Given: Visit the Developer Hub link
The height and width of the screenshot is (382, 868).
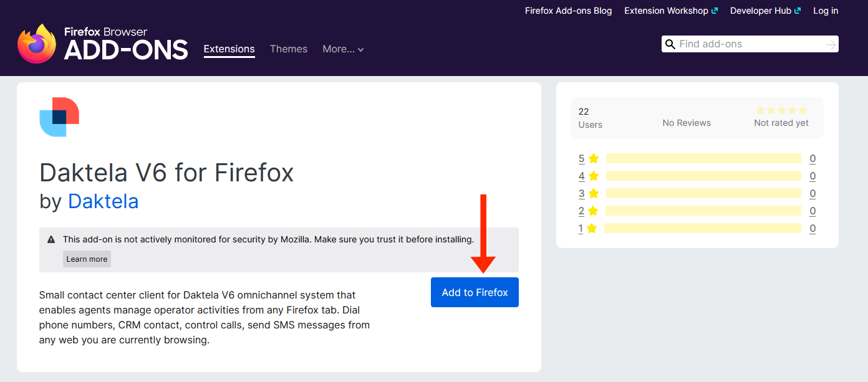Looking at the screenshot, I should [x=764, y=11].
